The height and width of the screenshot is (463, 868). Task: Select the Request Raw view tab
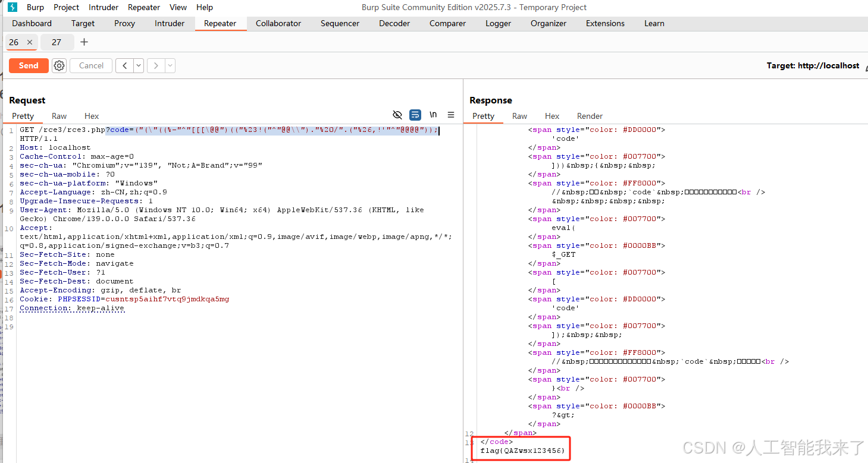tap(59, 116)
